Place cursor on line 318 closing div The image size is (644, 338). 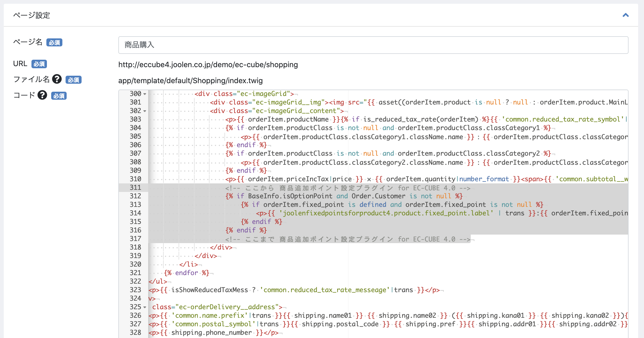click(x=221, y=247)
